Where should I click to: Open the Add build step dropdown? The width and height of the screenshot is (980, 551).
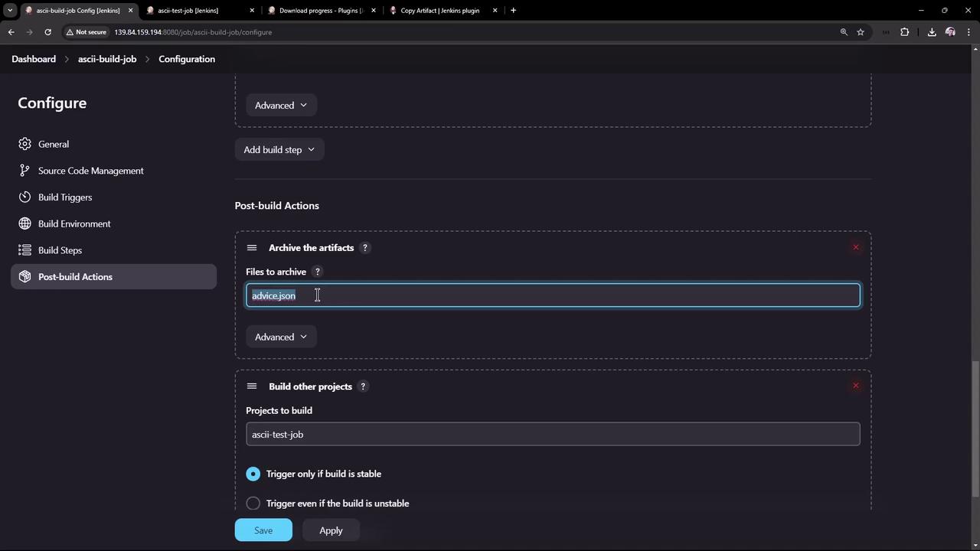tap(279, 150)
